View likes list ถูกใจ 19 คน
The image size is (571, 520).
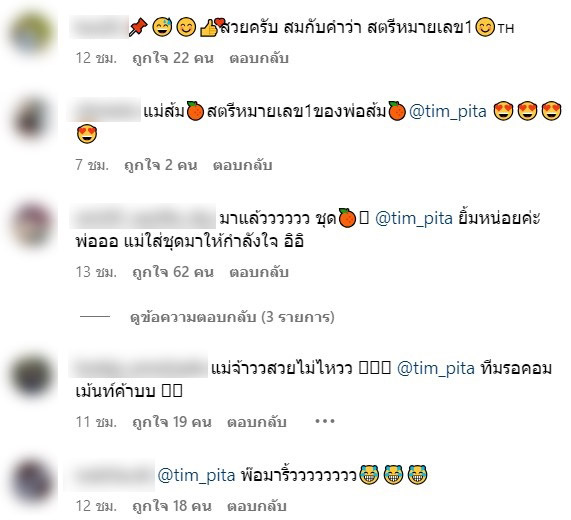coord(172,422)
